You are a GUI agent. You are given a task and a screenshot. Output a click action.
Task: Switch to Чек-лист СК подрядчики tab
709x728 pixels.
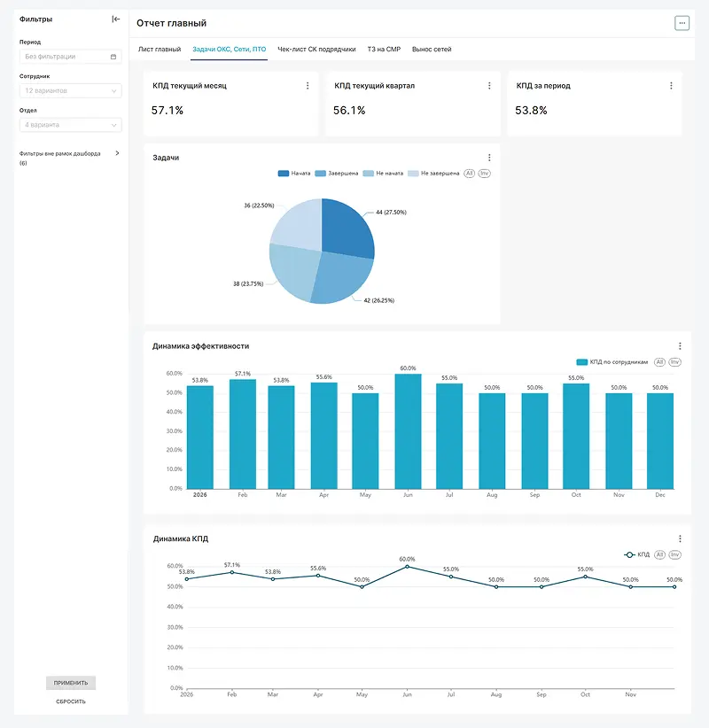(x=316, y=50)
